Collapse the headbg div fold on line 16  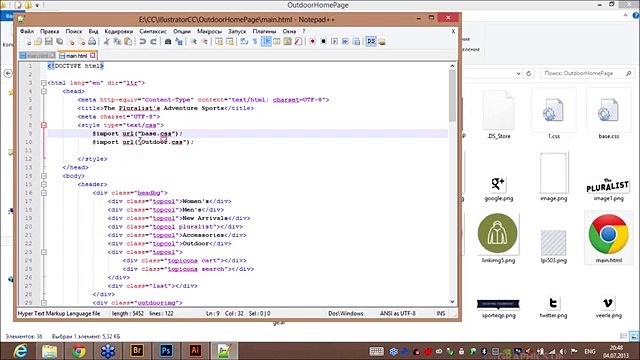(44, 193)
